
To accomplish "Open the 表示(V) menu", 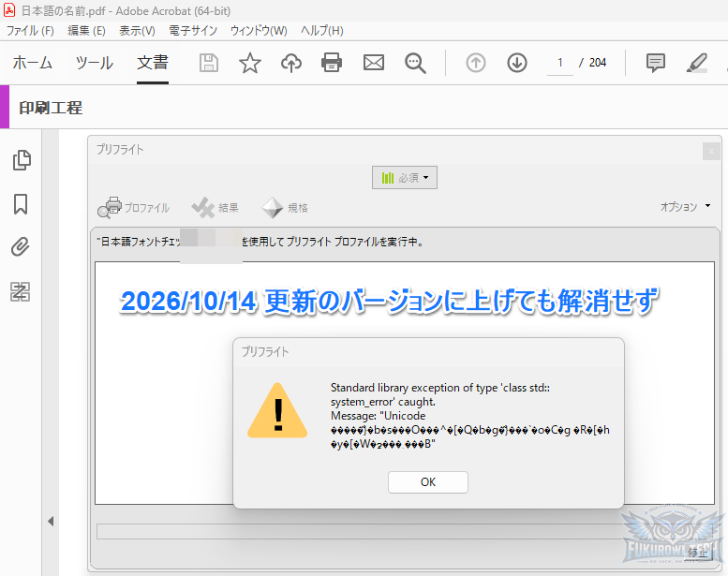I will (x=137, y=31).
